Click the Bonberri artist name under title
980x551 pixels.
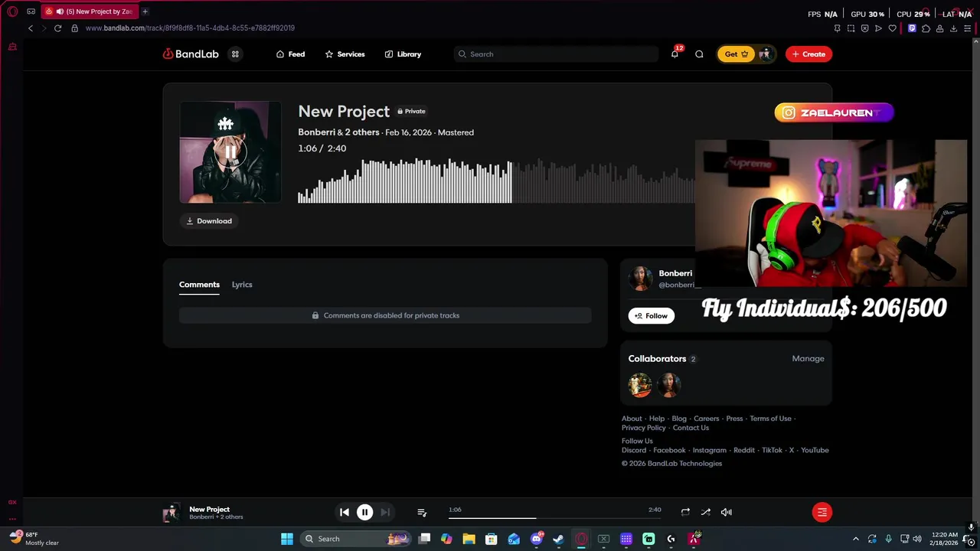[x=316, y=132]
